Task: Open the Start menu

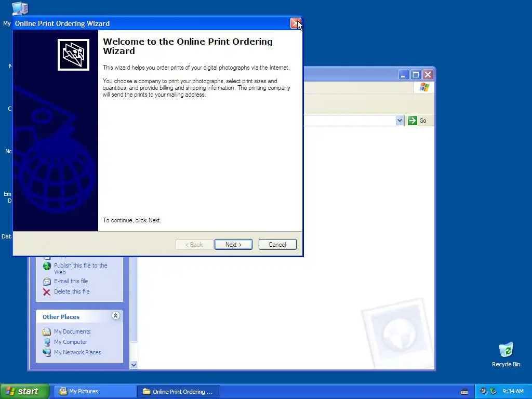Action: coord(24,391)
